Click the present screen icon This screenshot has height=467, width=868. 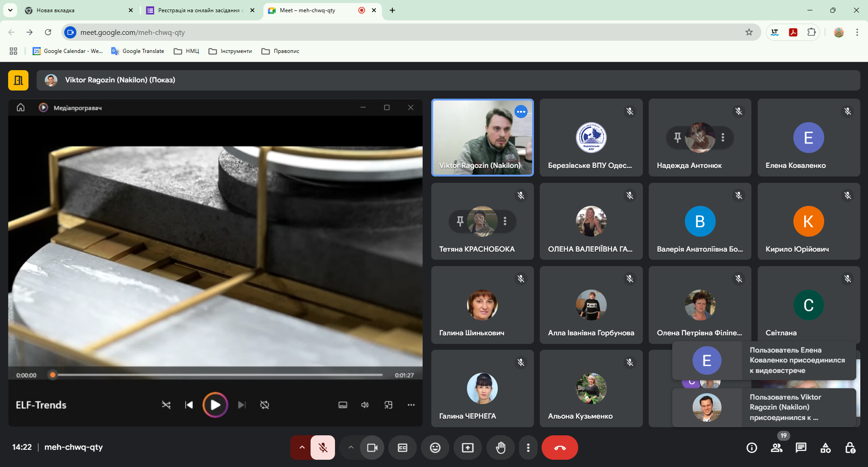(467, 448)
